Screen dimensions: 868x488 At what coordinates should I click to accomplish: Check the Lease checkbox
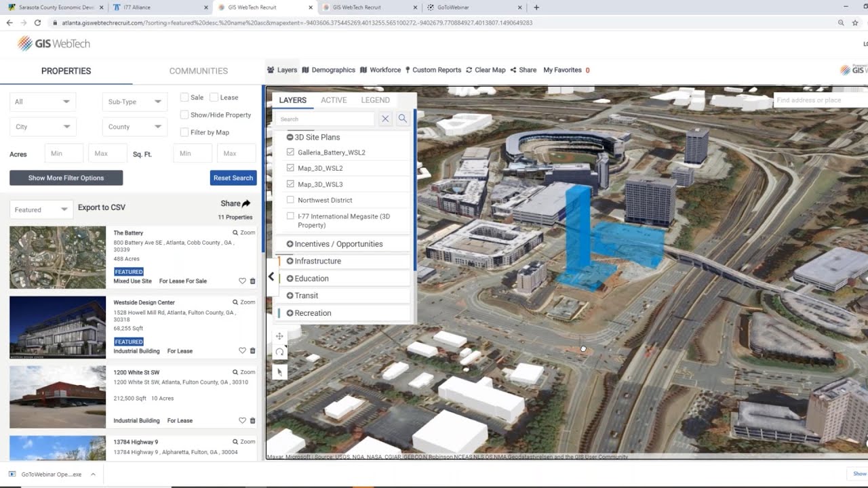214,98
